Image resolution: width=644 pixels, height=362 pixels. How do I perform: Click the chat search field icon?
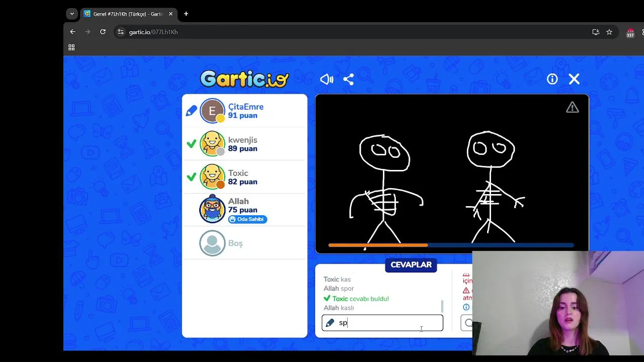pos(468,323)
